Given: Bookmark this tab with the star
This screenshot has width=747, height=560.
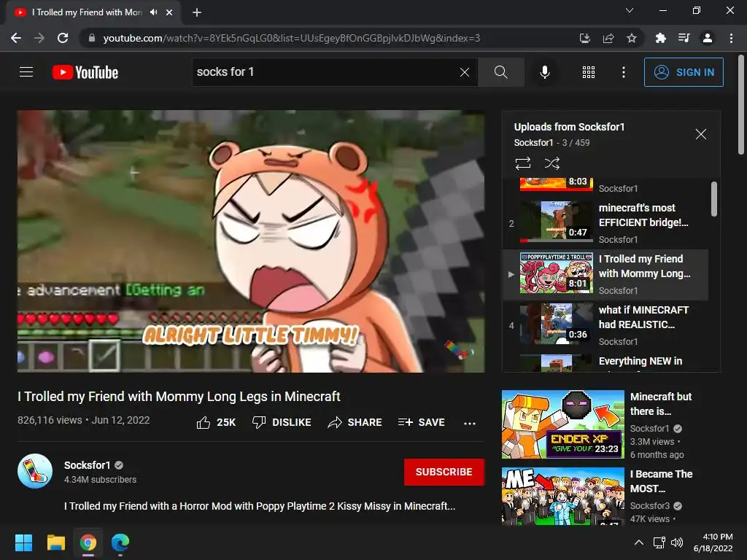Looking at the screenshot, I should [632, 38].
